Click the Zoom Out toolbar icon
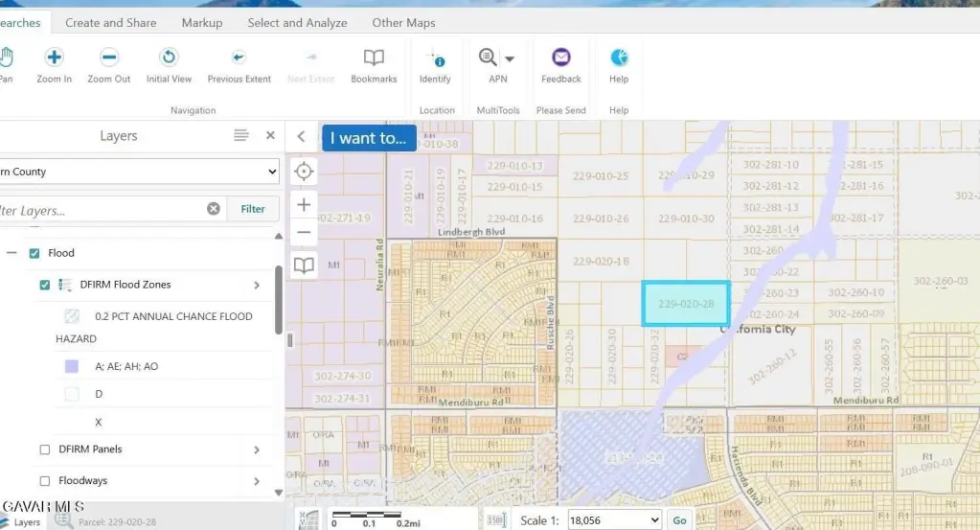This screenshot has width=980, height=530. pos(109,58)
